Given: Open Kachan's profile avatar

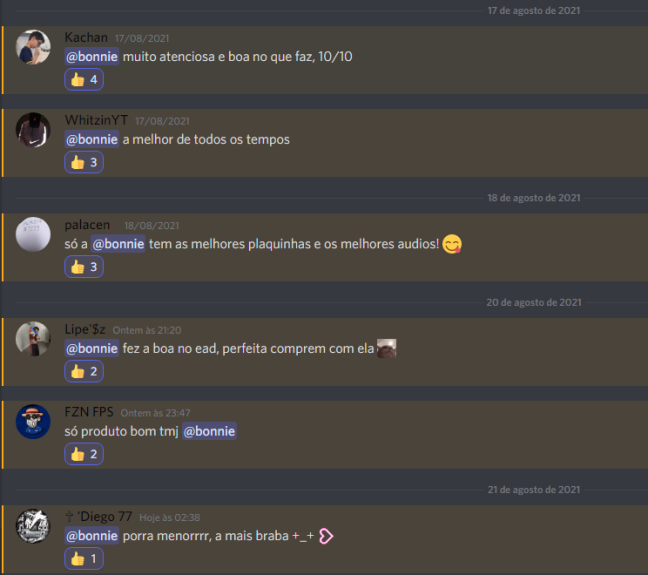Looking at the screenshot, I should [x=33, y=47].
